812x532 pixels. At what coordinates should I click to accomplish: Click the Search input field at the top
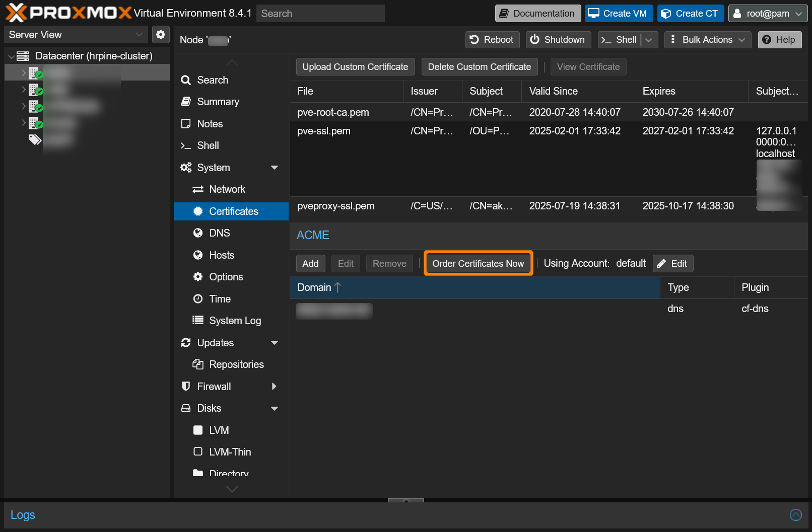tap(320, 13)
